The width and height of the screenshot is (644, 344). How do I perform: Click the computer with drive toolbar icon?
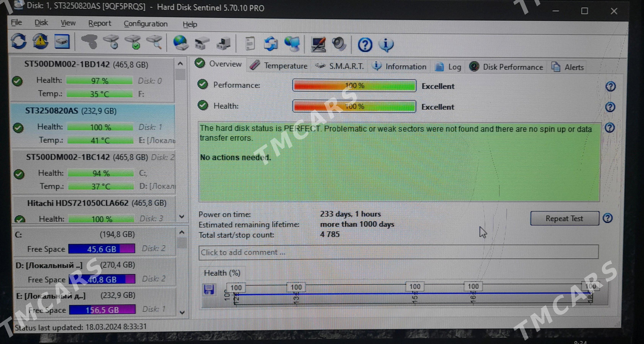[224, 44]
